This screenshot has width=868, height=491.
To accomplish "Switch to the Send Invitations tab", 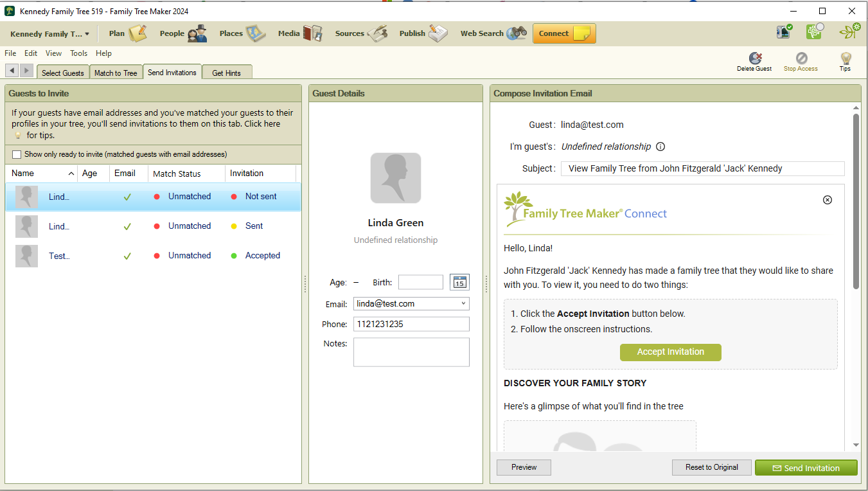I will [x=172, y=72].
